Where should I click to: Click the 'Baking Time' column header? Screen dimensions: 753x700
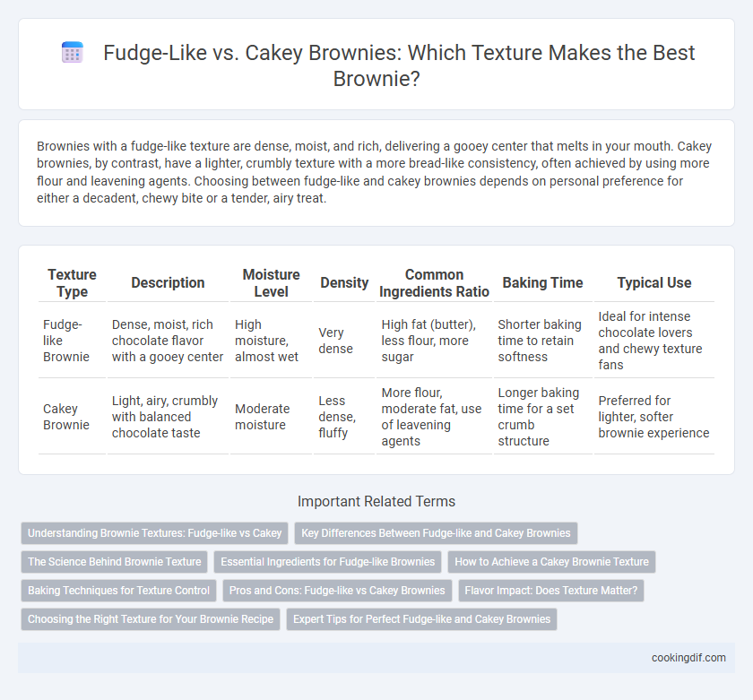(542, 283)
